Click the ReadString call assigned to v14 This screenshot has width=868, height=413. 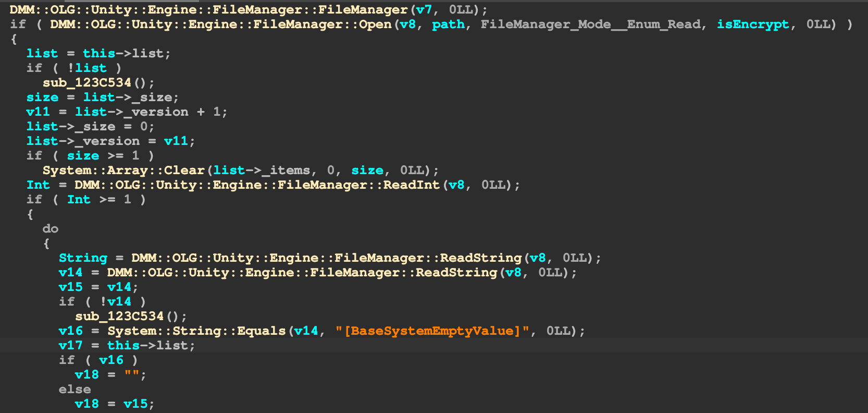302,273
